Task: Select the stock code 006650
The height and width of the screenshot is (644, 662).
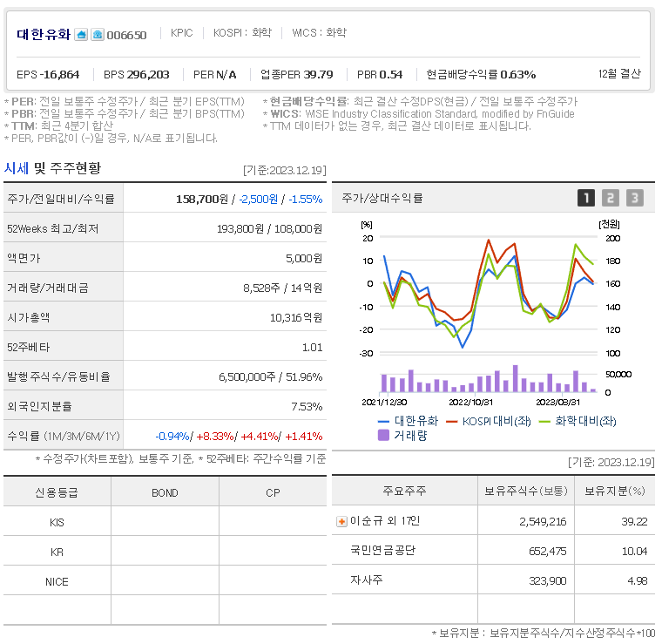Action: tap(126, 35)
